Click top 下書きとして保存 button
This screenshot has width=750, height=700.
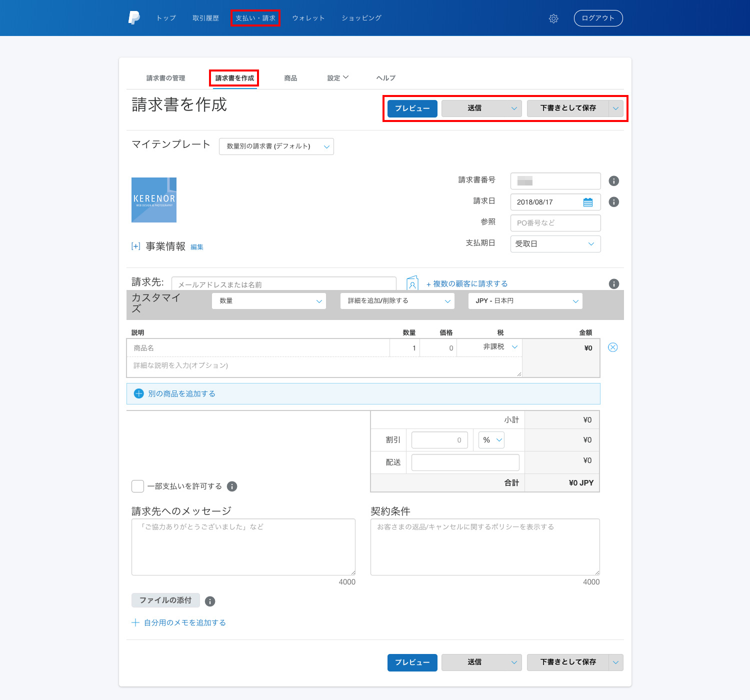(x=568, y=108)
